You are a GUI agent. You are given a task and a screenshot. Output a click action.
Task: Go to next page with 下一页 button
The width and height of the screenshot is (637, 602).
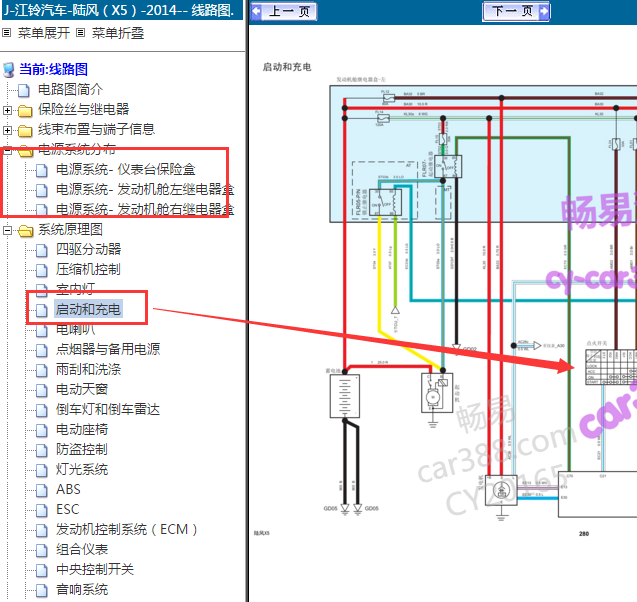click(x=516, y=11)
